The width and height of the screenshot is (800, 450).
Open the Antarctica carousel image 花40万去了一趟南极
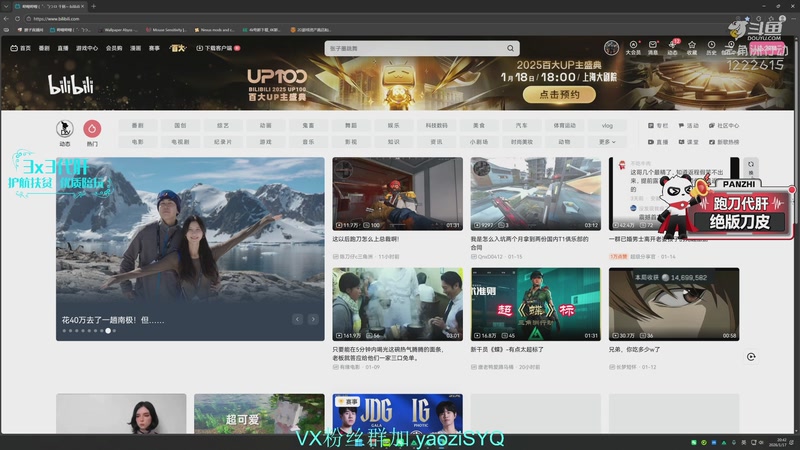click(190, 248)
